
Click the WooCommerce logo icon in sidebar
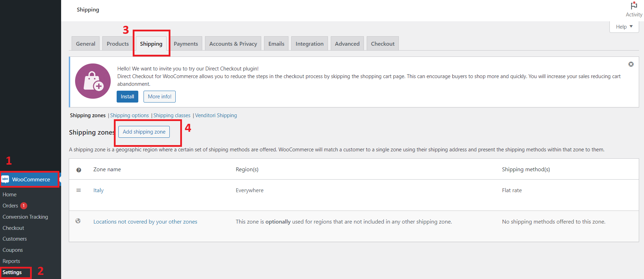[5, 179]
